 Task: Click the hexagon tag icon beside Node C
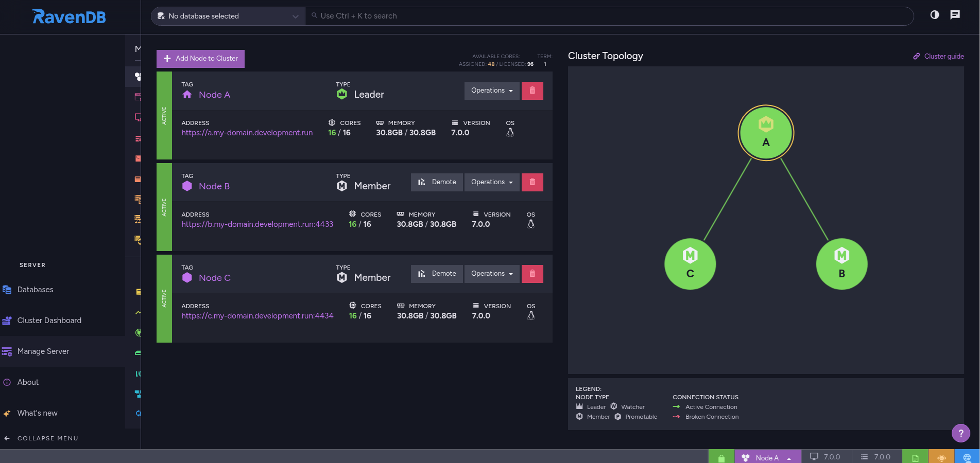187,278
